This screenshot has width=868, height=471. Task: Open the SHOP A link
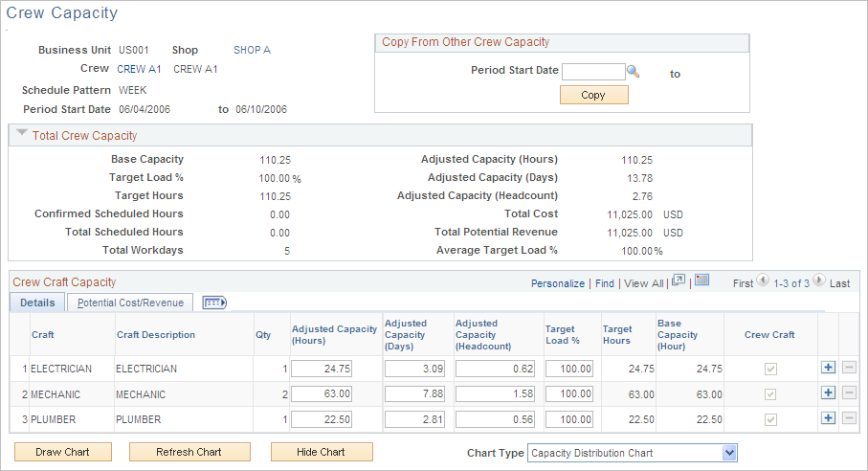coord(252,50)
